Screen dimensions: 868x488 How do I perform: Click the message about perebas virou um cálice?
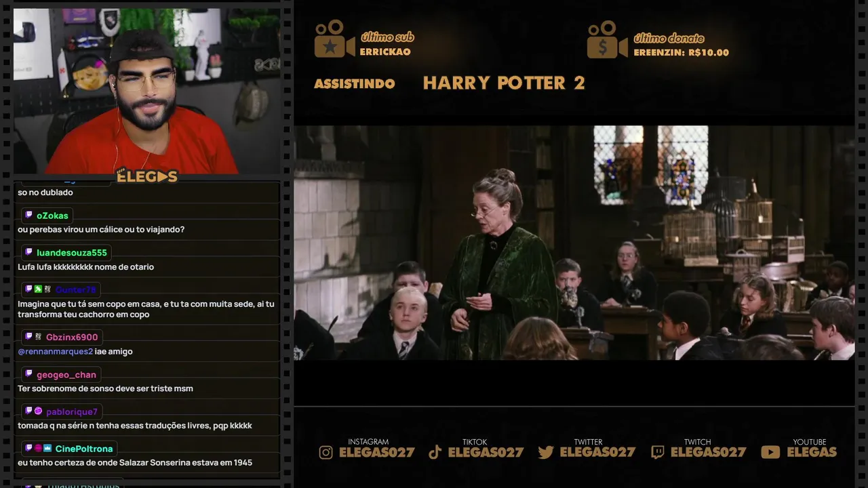(101, 230)
